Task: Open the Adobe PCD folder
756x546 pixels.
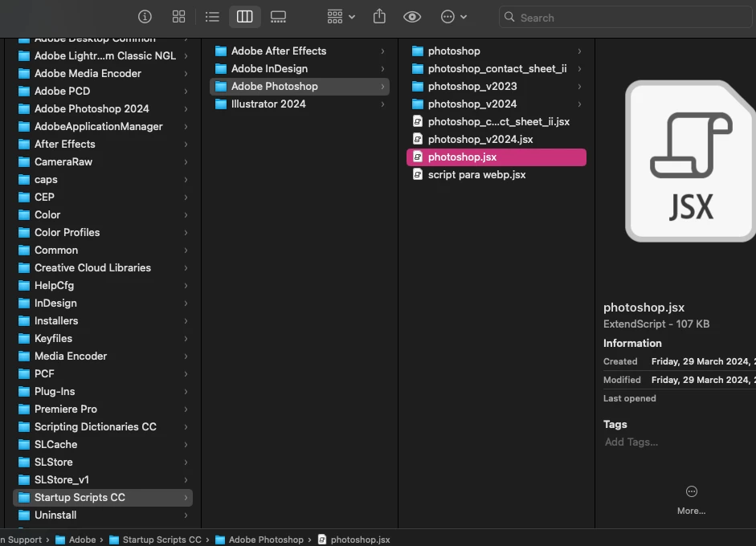Action: pos(103,91)
